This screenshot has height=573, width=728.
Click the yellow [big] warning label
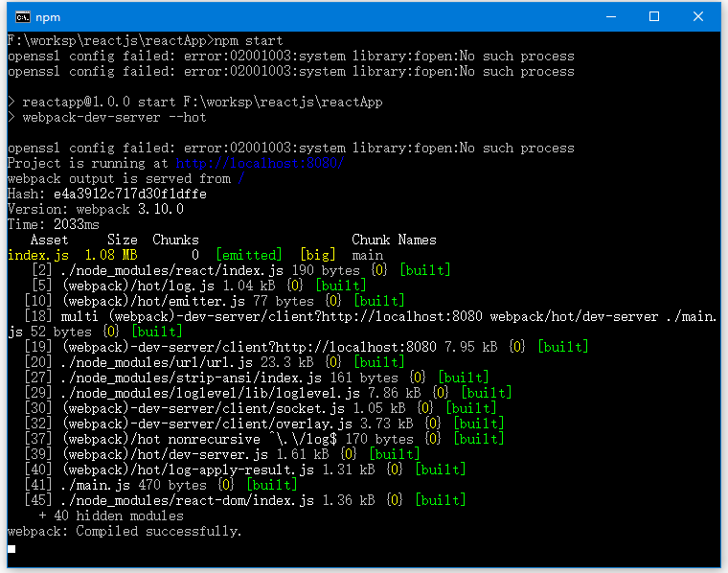[317, 255]
